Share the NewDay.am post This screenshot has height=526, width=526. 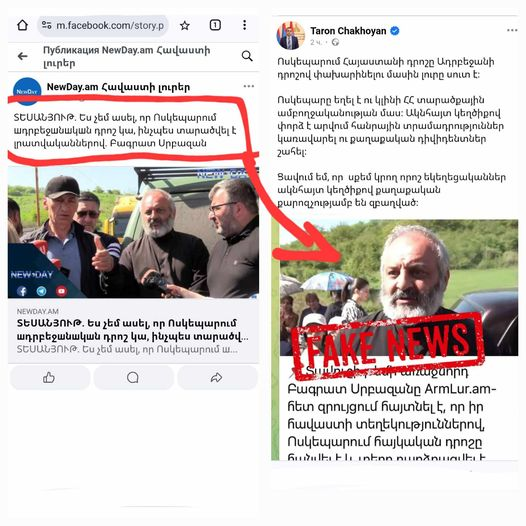tap(217, 378)
